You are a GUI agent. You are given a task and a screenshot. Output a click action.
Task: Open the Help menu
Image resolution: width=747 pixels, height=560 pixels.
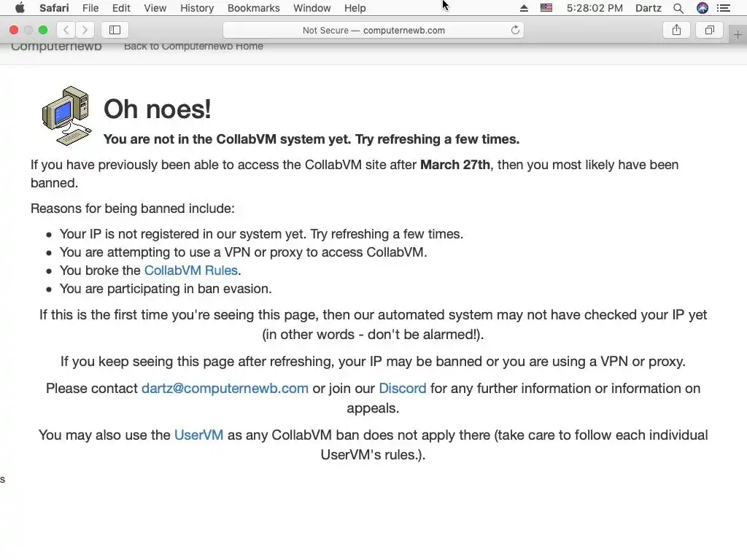point(355,8)
